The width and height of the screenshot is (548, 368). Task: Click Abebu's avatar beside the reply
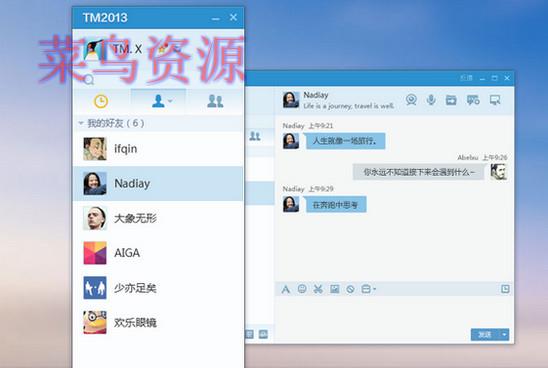[x=499, y=172]
